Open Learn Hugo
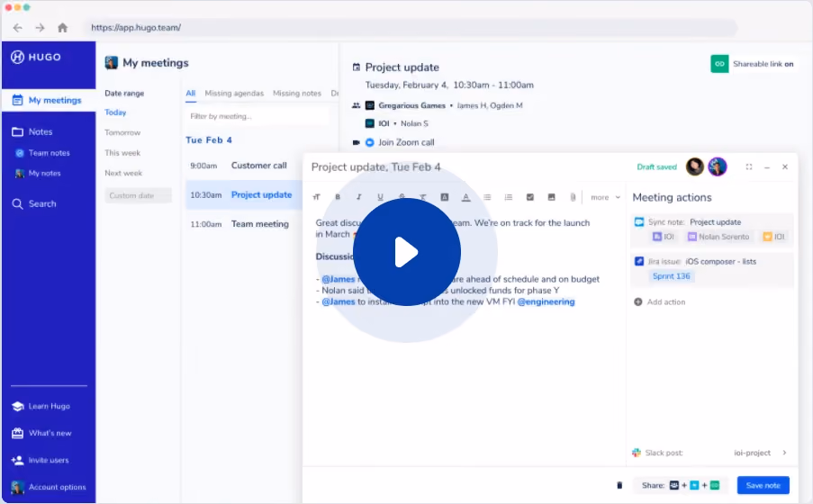The width and height of the screenshot is (813, 504). (41, 406)
